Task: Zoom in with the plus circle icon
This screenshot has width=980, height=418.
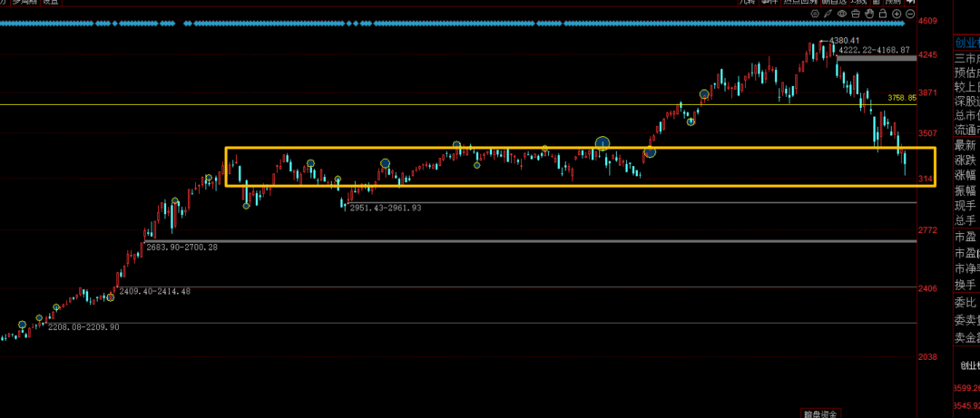Action: click(897, 14)
